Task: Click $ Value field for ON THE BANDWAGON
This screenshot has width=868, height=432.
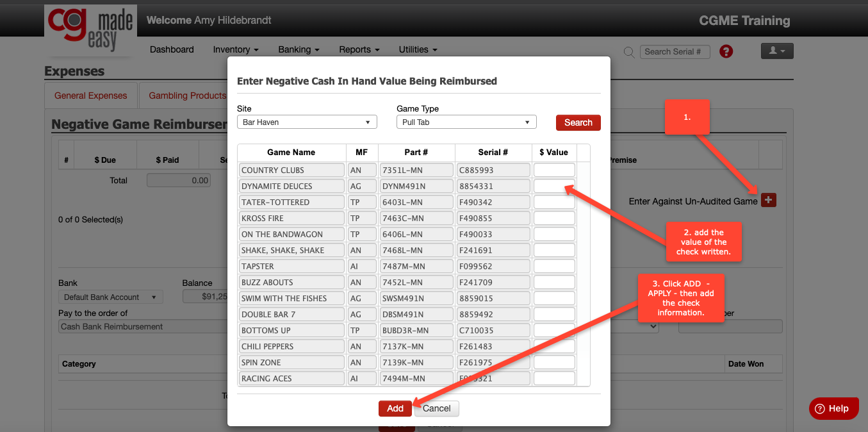Action: (x=555, y=234)
